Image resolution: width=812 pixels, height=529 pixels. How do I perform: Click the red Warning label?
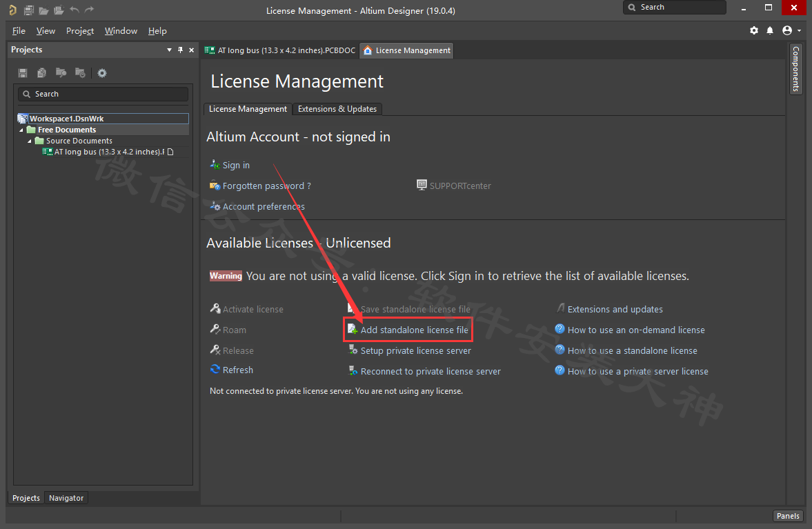tap(226, 276)
